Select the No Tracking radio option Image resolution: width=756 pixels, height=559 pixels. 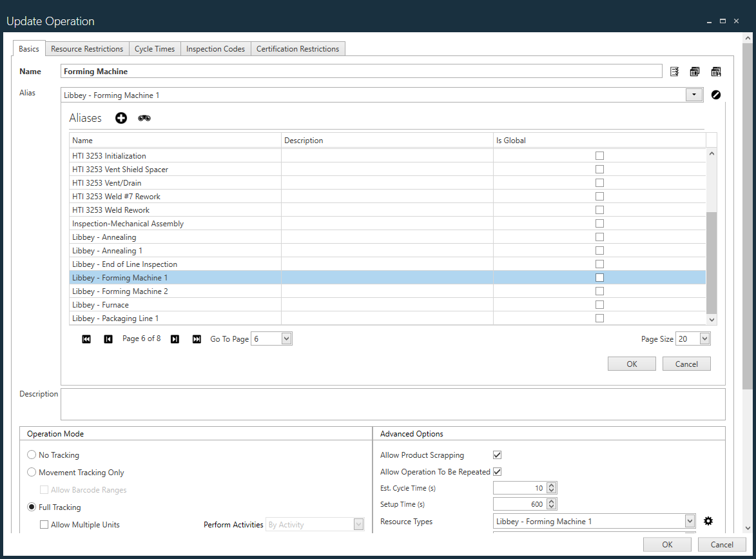(32, 455)
